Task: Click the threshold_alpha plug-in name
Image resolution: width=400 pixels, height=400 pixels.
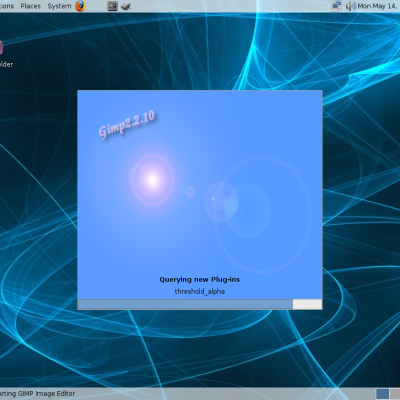Action: pos(200,291)
